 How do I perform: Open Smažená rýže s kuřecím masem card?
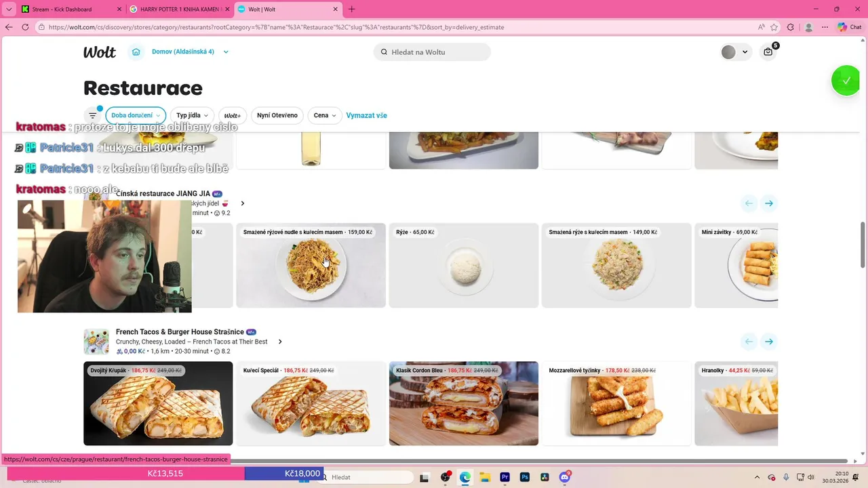coord(616,266)
